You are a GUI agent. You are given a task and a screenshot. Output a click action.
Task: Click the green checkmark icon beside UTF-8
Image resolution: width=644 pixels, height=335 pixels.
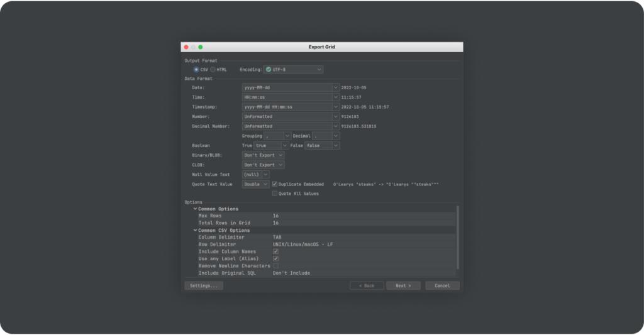(269, 69)
